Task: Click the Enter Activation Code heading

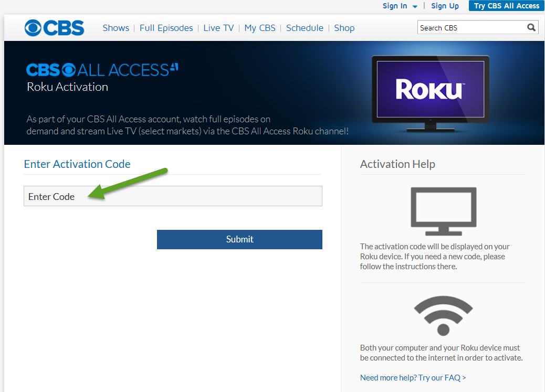Action: (x=77, y=164)
